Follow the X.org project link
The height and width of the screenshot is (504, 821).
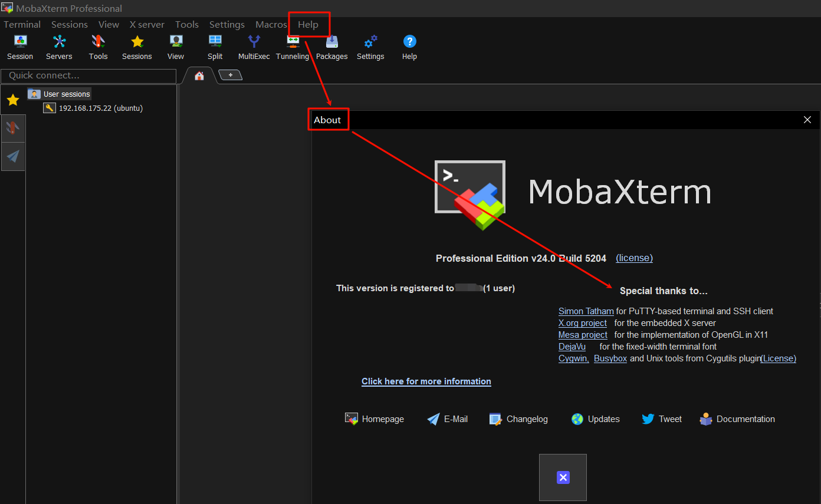pos(583,323)
